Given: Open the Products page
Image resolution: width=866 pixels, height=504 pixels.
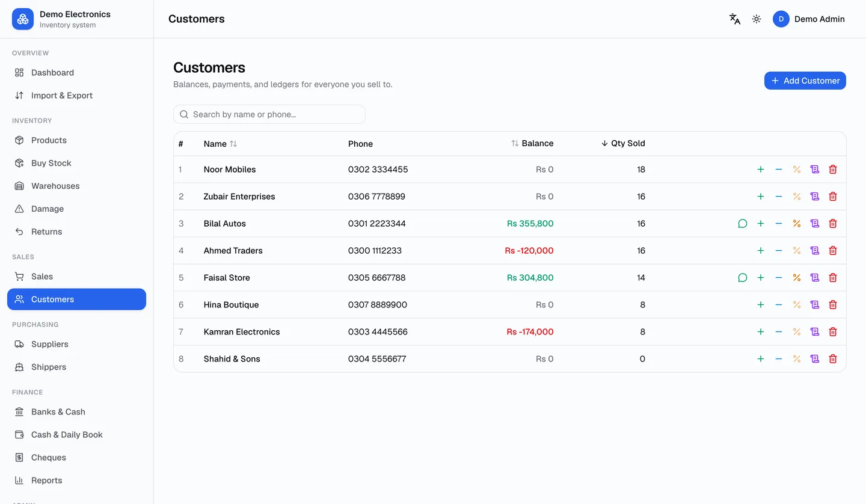Looking at the screenshot, I should click(76, 140).
